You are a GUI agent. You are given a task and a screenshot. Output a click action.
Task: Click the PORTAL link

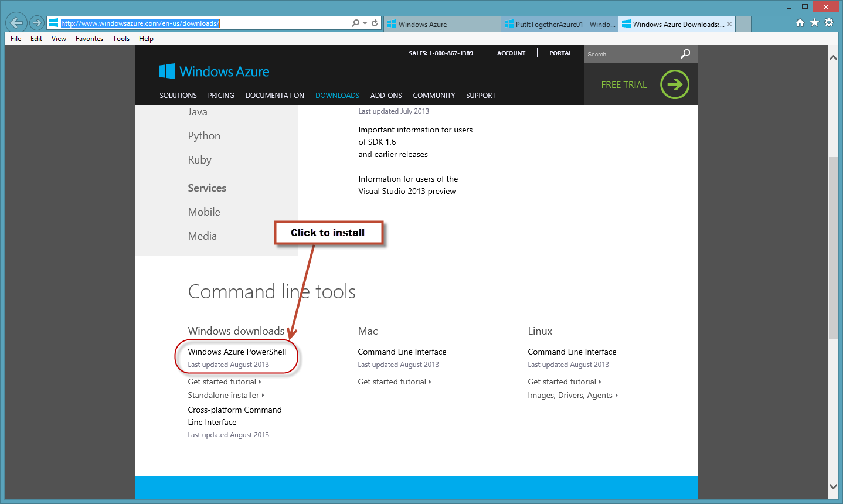[x=560, y=53]
